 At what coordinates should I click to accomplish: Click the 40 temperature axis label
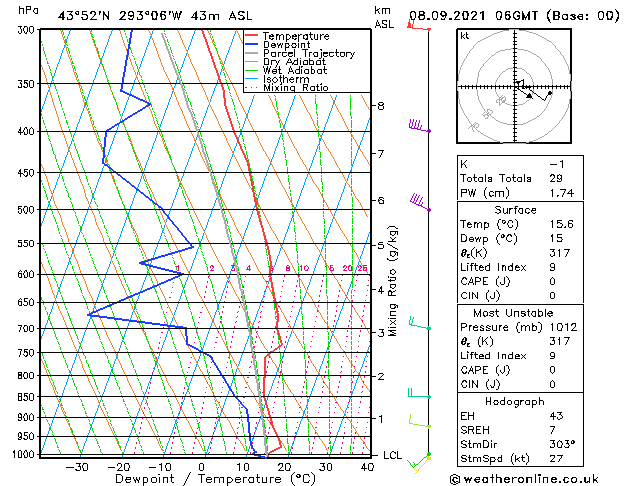[x=367, y=467]
